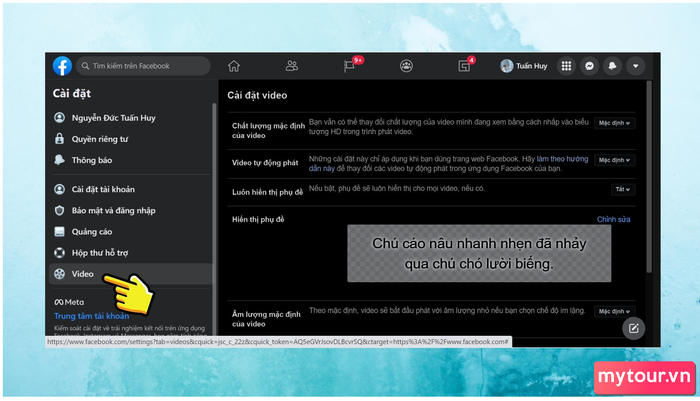Click the new message compose icon
The height and width of the screenshot is (401, 700).
pos(632,327)
